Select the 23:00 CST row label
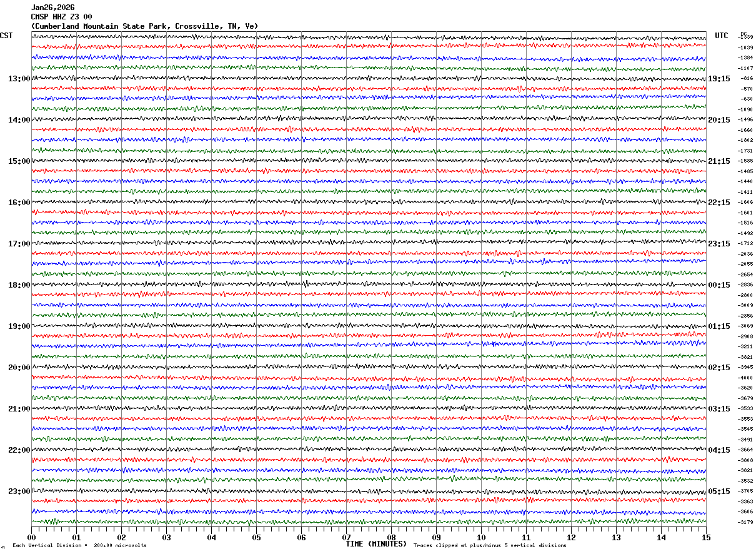Screen dimensions: 756x554 pos(19,491)
